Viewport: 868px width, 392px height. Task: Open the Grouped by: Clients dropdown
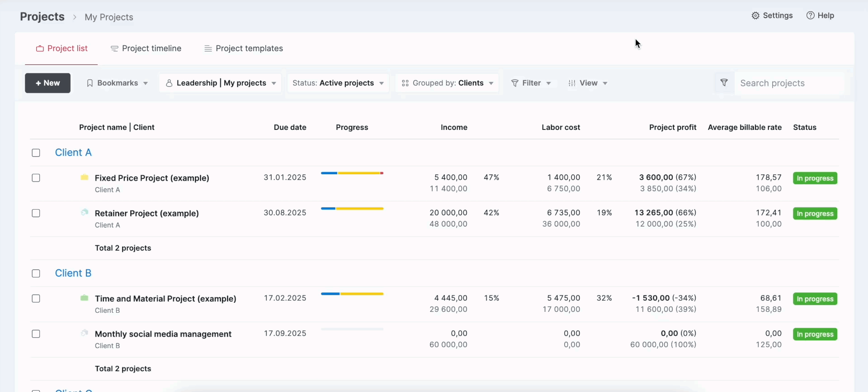click(447, 83)
